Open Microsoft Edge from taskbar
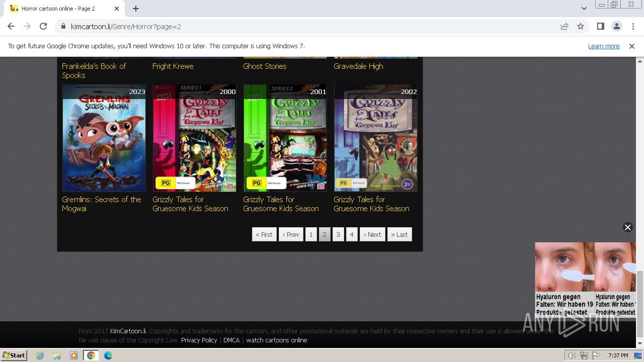Screen dimensions: 644x362 pyautogui.click(x=108, y=355)
